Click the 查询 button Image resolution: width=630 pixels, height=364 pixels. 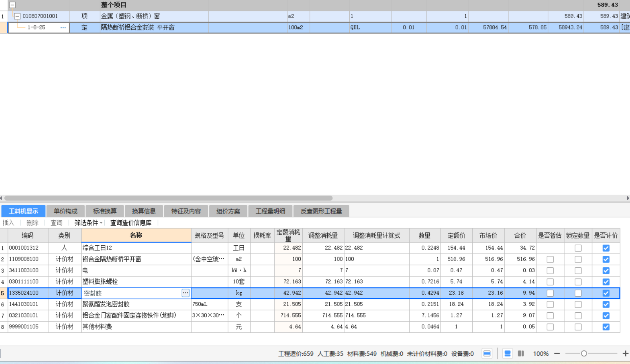click(x=56, y=223)
